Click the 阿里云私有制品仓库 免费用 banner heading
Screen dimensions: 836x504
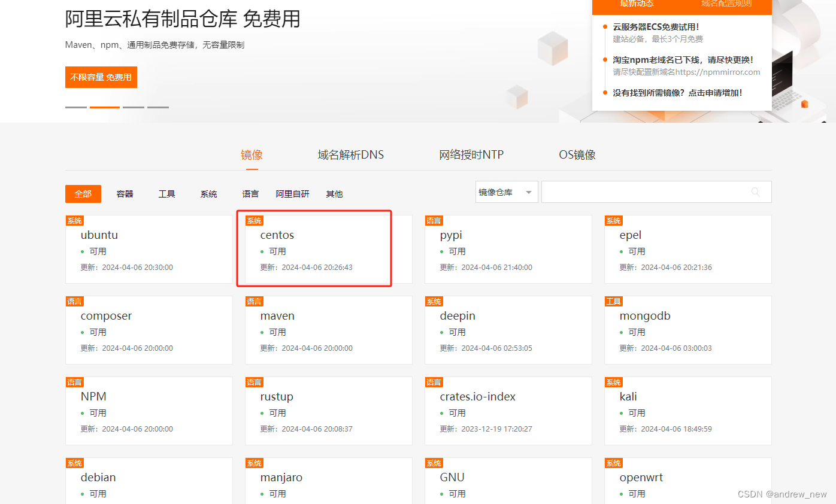(183, 19)
